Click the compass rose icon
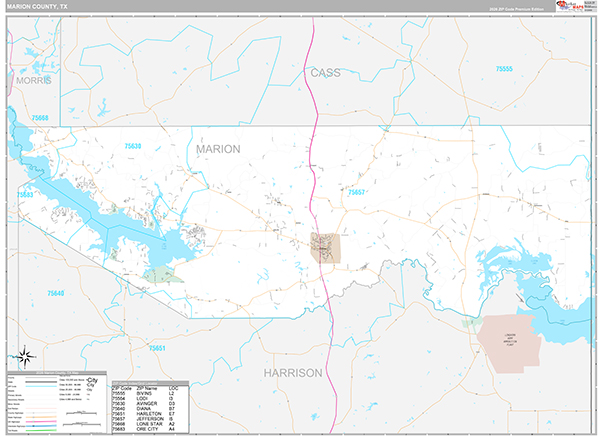 point(25,355)
